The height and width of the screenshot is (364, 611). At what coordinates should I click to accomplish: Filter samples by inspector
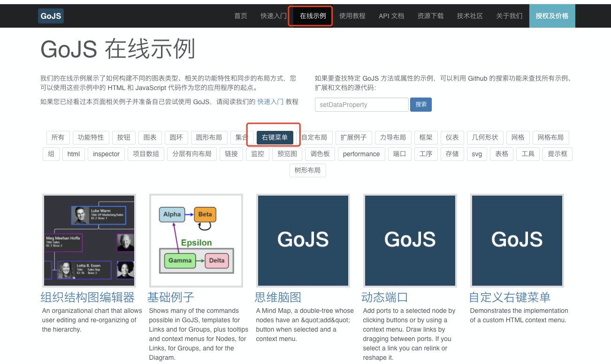click(x=106, y=154)
